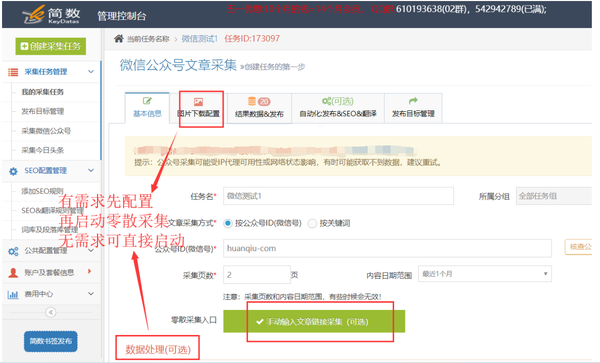The image size is (600, 363).
Task: Click the 微信公众号文章采集 heading
Action: [x=178, y=65]
